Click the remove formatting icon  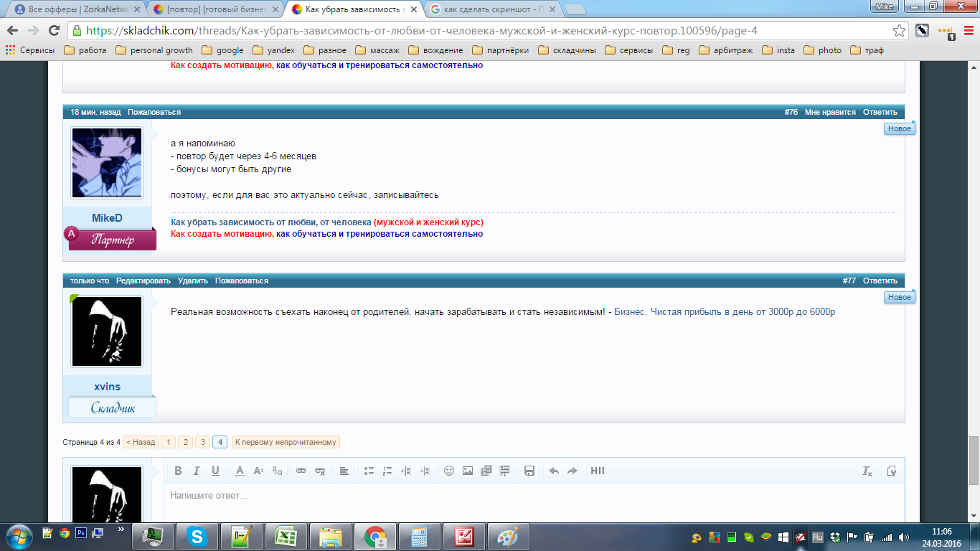point(867,471)
